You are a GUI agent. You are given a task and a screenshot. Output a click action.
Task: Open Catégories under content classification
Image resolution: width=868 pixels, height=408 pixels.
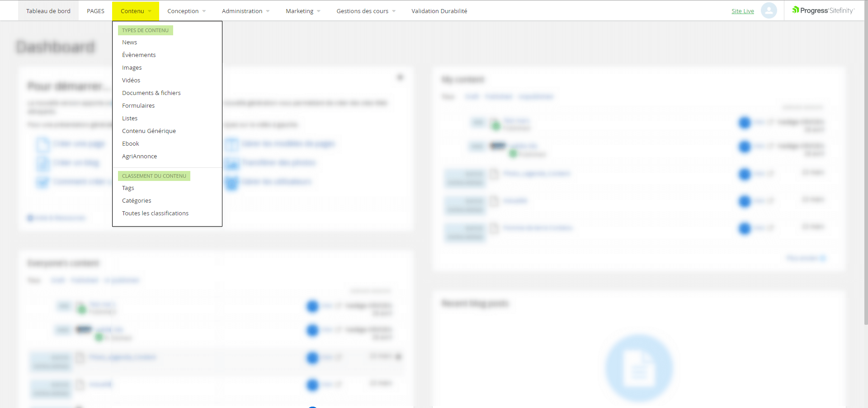coord(137,200)
